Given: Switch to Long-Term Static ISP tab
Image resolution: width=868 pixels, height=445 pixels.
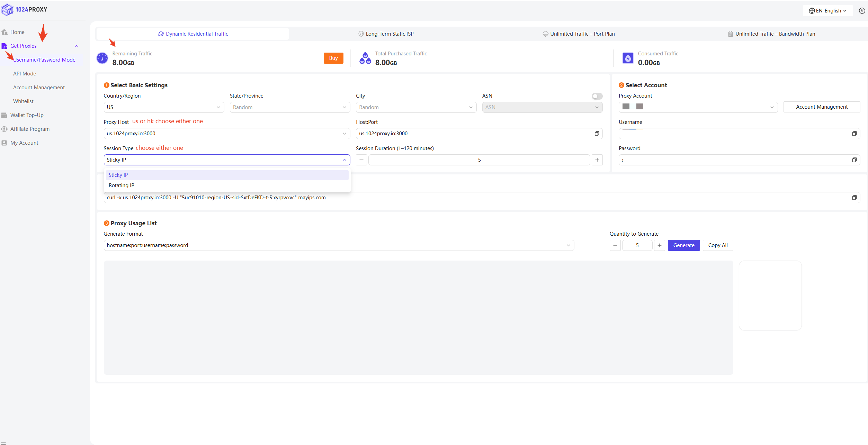Looking at the screenshot, I should 386,34.
